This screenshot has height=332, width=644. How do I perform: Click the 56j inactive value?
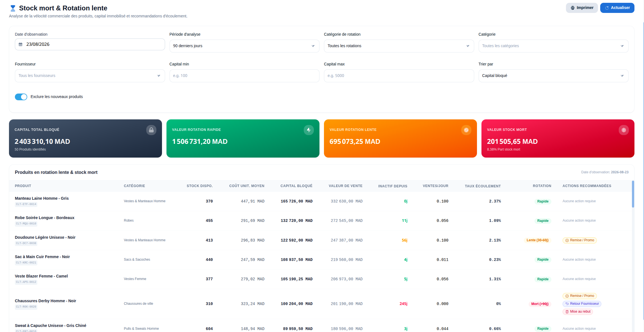tap(405, 240)
